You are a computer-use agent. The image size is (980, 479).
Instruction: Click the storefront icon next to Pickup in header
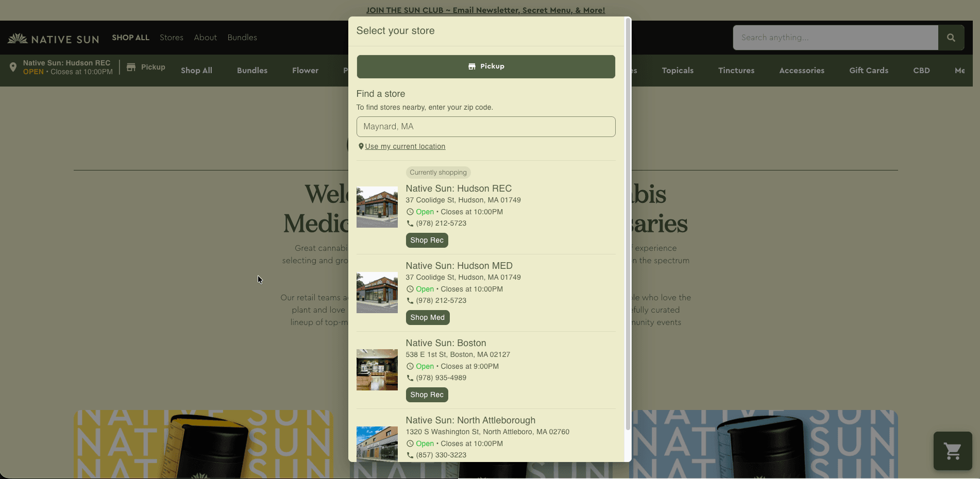tap(131, 67)
